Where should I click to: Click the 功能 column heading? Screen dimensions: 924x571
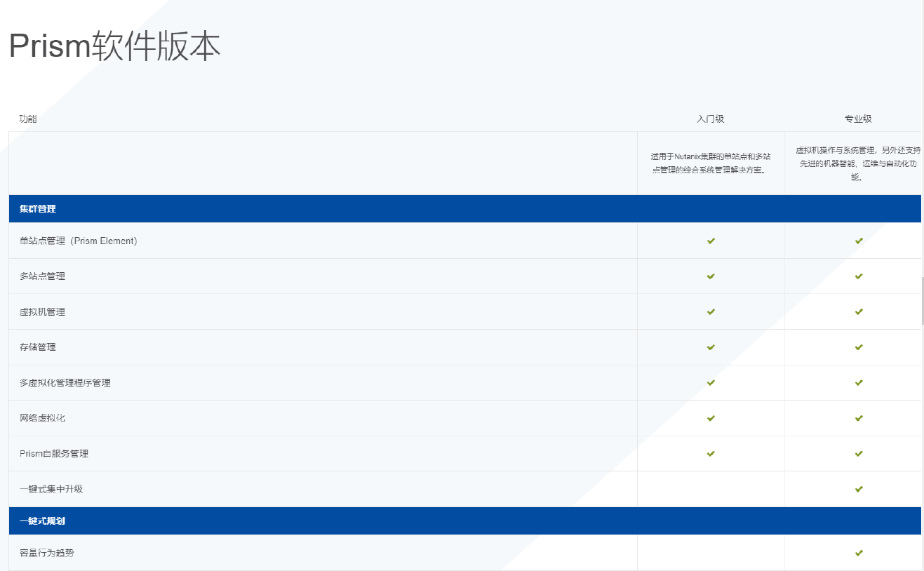(28, 119)
